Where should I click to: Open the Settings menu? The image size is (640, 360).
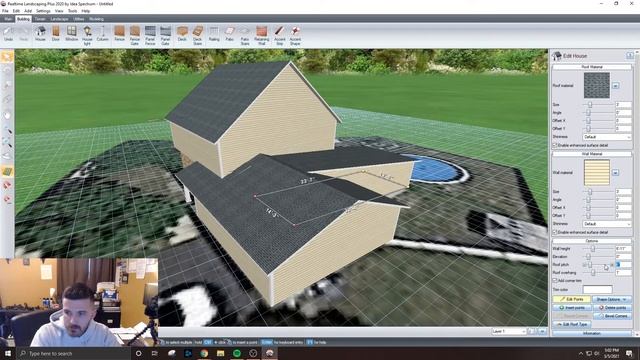pos(43,11)
